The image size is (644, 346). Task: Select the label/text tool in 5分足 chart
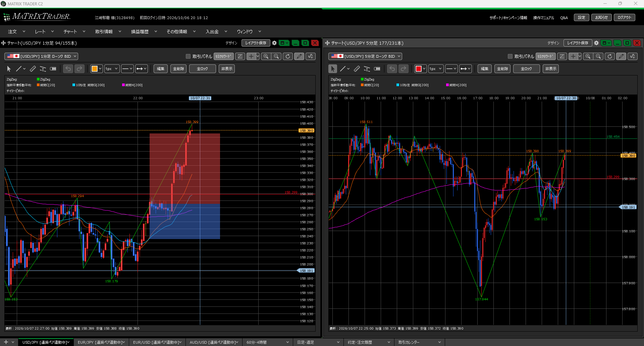pyautogui.click(x=377, y=69)
